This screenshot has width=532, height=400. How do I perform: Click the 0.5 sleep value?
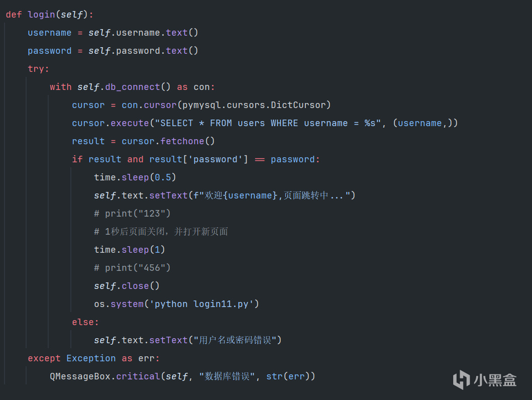163,177
